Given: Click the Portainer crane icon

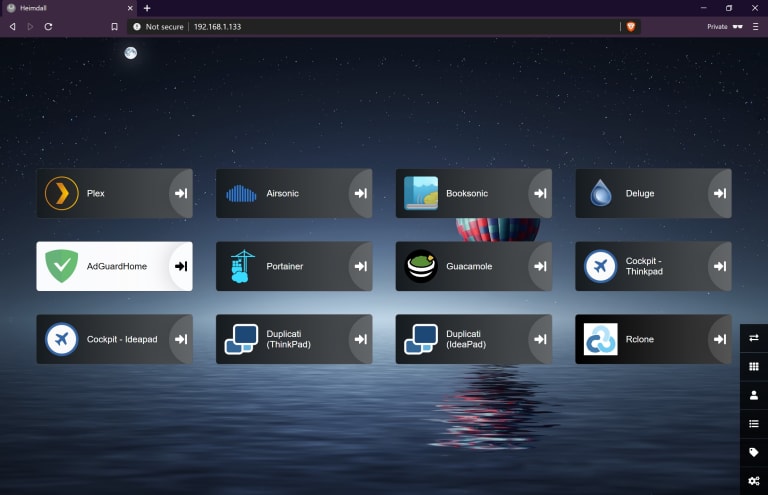Looking at the screenshot, I should pos(241,266).
